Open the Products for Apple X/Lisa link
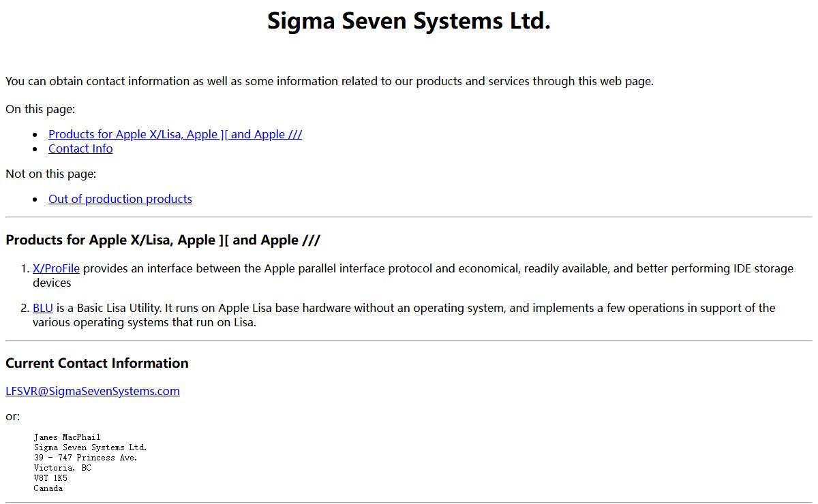This screenshot has width=818, height=504. pyautogui.click(x=175, y=134)
